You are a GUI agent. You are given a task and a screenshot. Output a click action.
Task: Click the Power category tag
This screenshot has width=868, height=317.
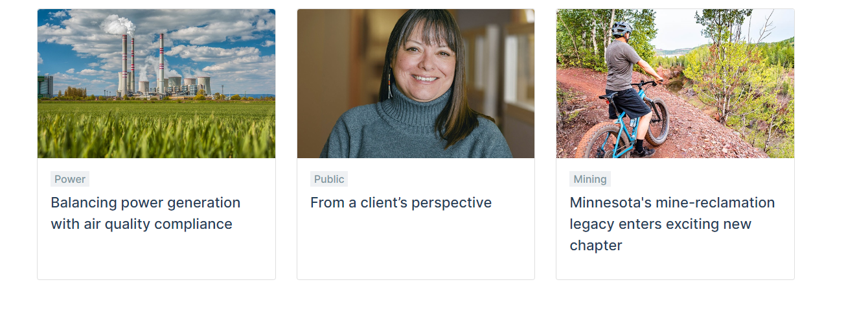click(70, 180)
